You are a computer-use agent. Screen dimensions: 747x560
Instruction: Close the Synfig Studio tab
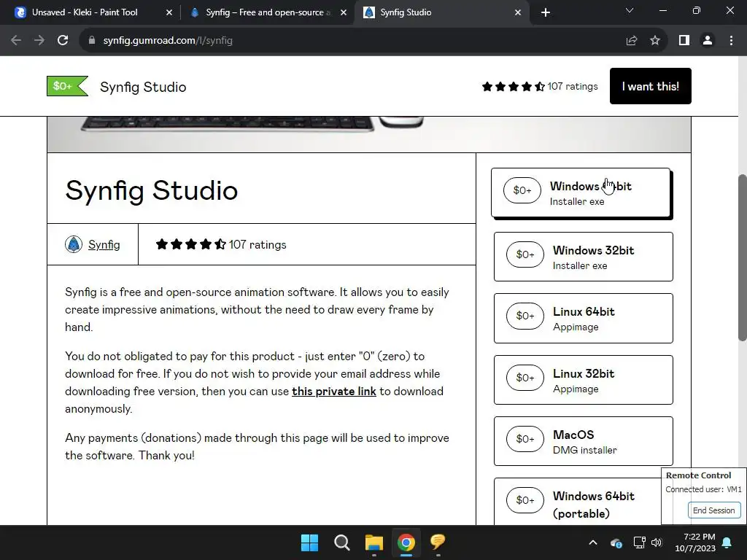pos(518,13)
